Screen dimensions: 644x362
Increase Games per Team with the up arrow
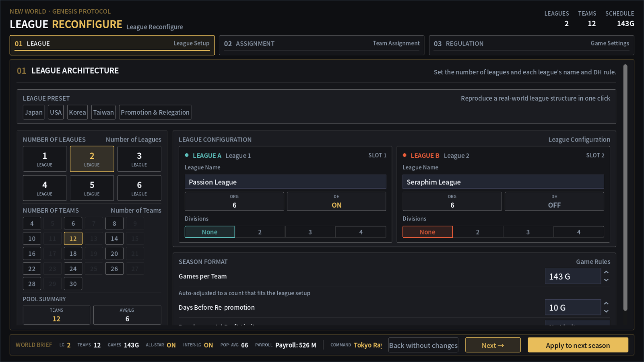[606, 272]
